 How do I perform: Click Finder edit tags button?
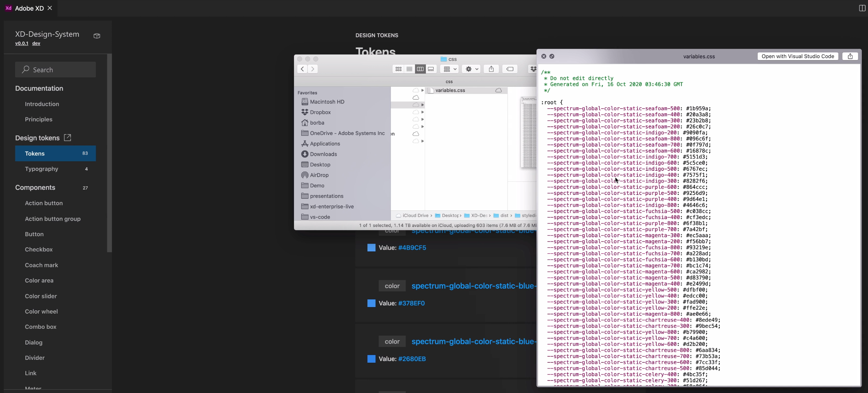click(x=510, y=69)
